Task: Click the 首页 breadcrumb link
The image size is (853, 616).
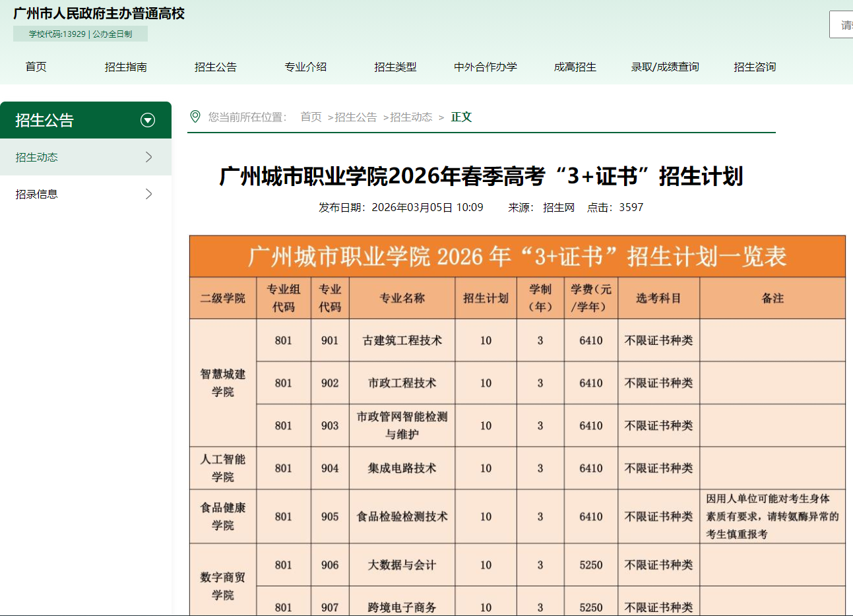Action: [310, 117]
